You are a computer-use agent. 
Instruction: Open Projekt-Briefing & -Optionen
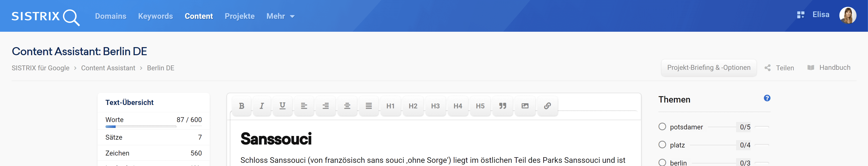tap(708, 68)
